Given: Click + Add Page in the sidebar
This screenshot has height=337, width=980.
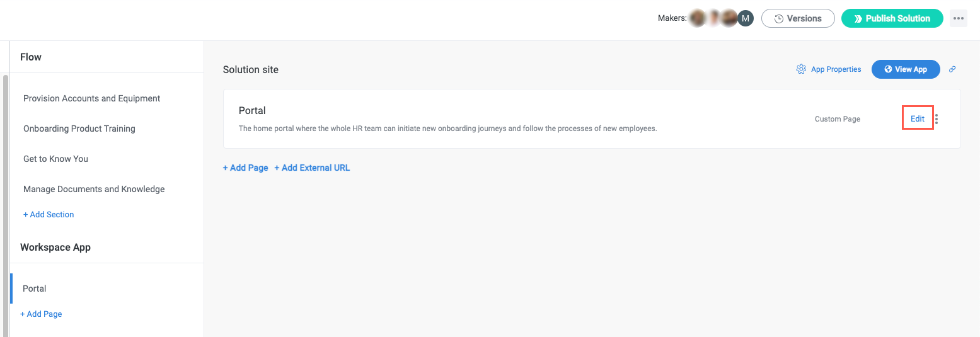Looking at the screenshot, I should click(41, 314).
